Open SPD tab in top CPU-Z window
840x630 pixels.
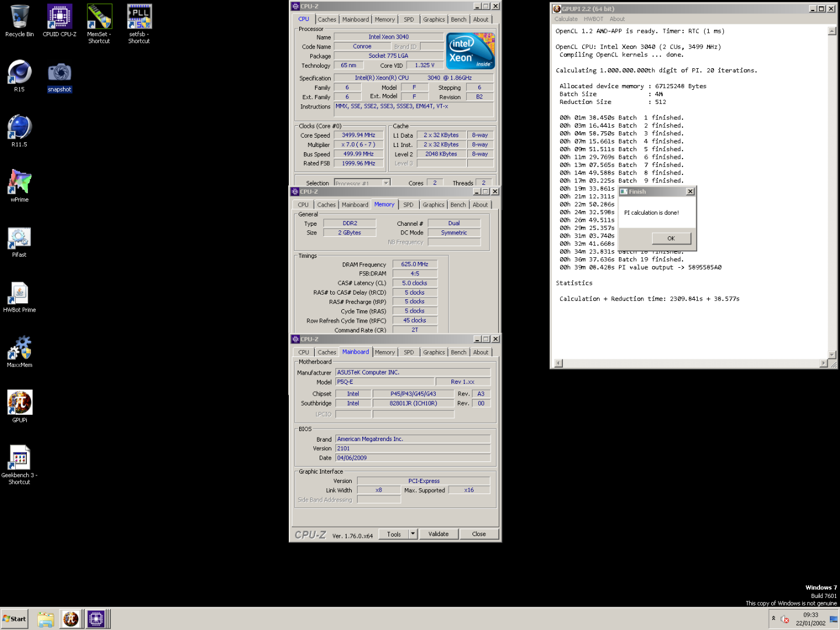click(409, 19)
